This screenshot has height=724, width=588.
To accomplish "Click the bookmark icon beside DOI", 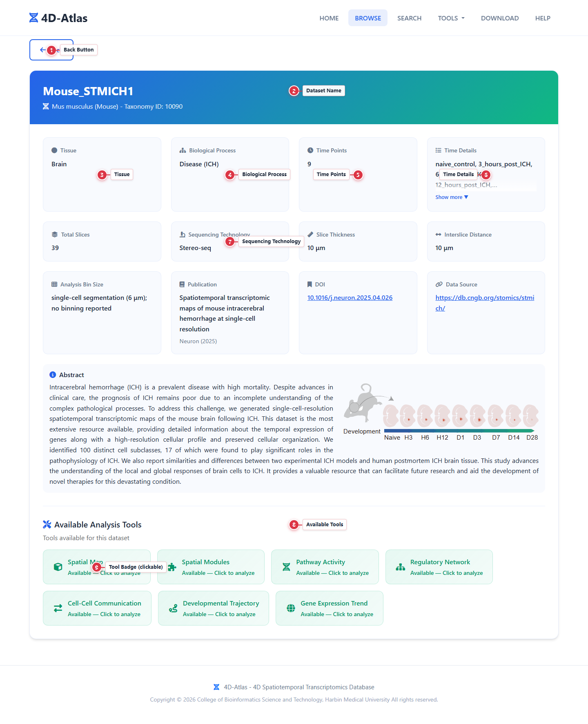I will pos(310,284).
